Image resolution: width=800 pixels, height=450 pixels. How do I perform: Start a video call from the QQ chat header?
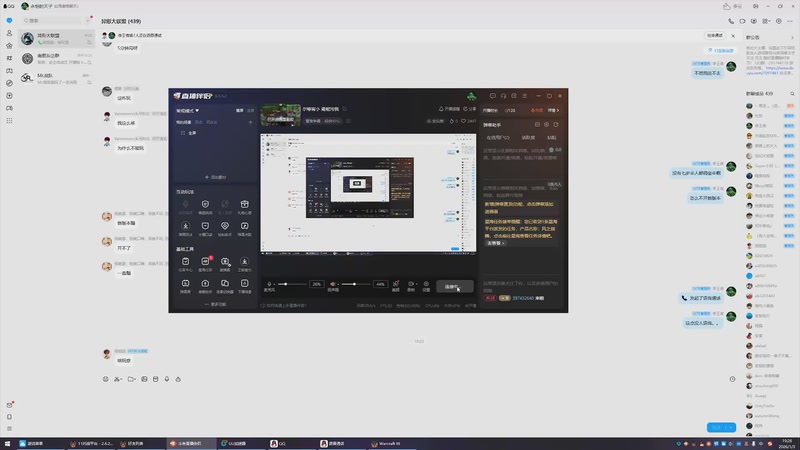click(742, 21)
